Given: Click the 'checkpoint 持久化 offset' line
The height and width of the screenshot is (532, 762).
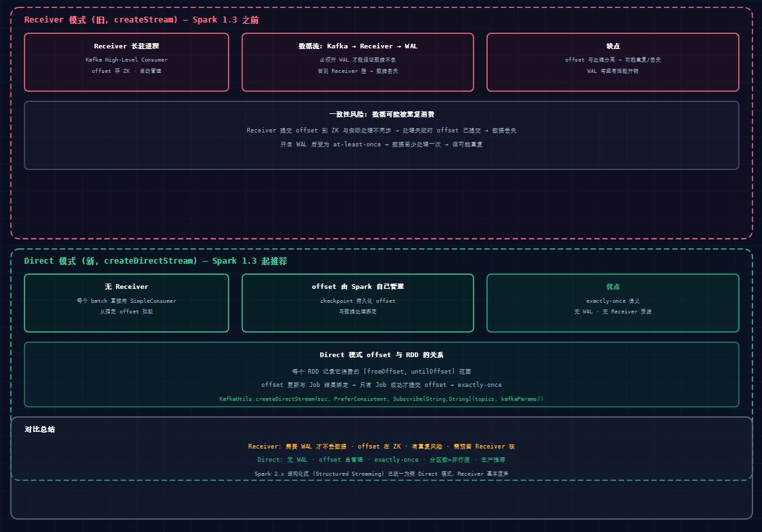Looking at the screenshot, I should (358, 301).
